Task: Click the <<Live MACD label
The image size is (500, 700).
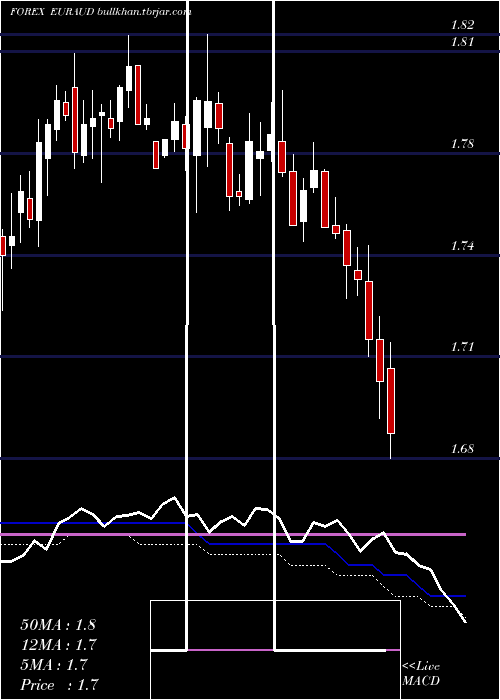Action: (x=421, y=673)
